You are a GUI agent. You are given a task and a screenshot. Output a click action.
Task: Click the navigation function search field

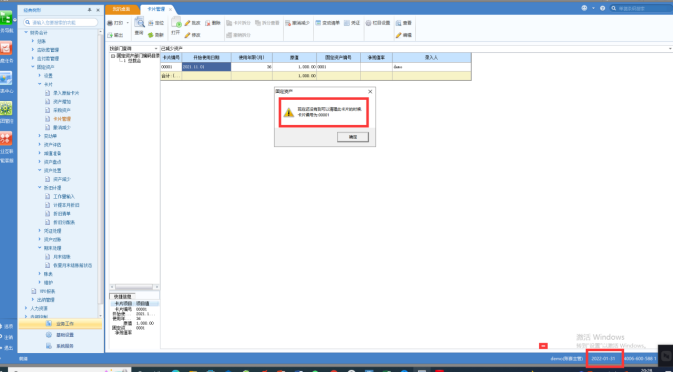(61, 22)
